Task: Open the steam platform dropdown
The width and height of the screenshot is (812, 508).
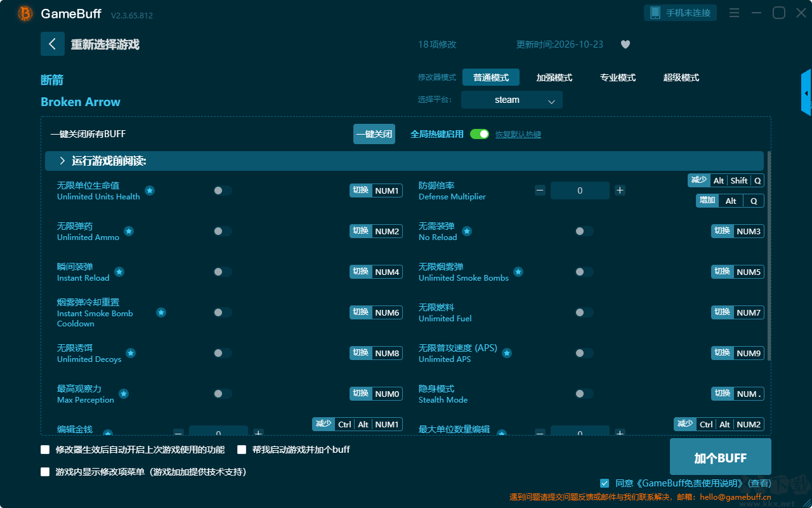Action: [x=512, y=100]
